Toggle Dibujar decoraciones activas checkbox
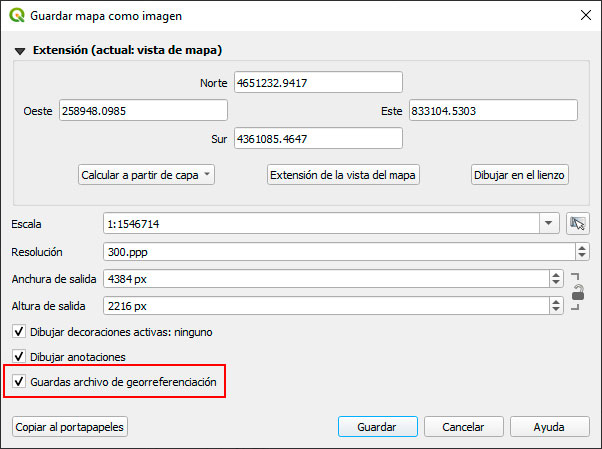The width and height of the screenshot is (602, 449). tap(19, 331)
